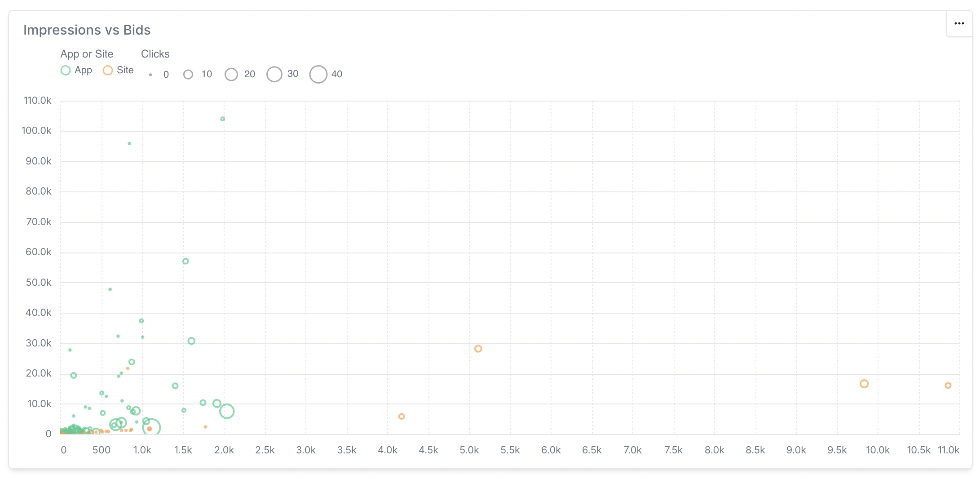Click the orange bubble near 5.0k bids
Screen dimensions: 980x479
(x=478, y=348)
